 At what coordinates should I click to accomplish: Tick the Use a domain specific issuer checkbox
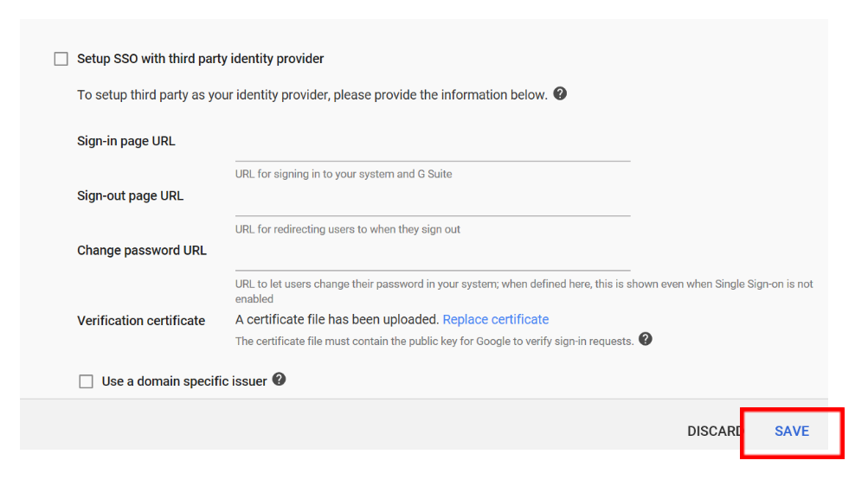(86, 381)
